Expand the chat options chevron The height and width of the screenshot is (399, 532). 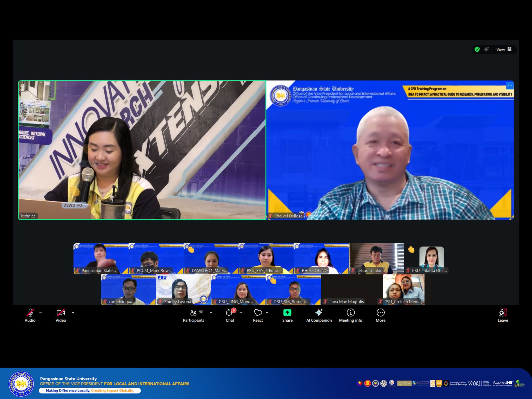(241, 312)
